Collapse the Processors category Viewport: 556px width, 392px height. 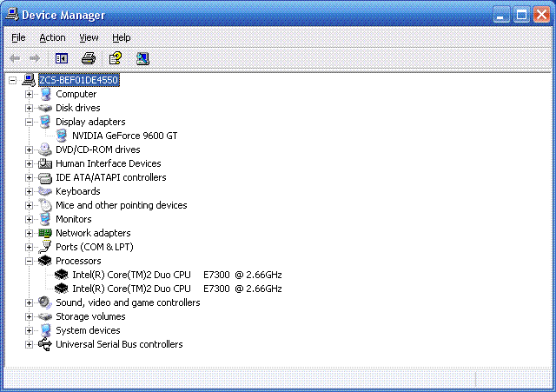coord(29,261)
